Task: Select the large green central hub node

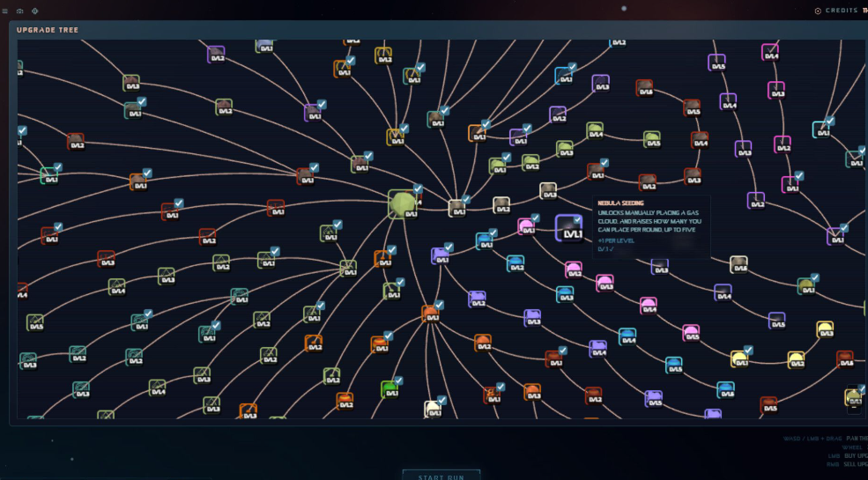Action: [x=403, y=204]
